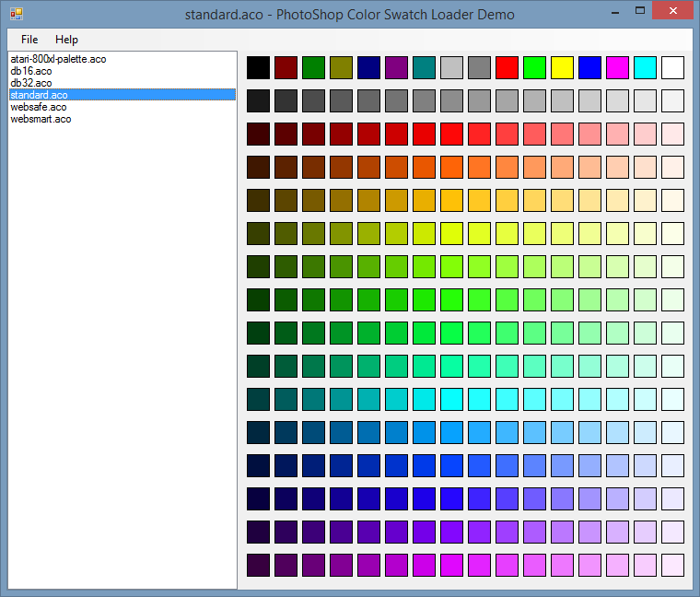This screenshot has width=700, height=597.
Task: Pick the darkest swatch in the bottom magenta row
Action: pos(258,565)
